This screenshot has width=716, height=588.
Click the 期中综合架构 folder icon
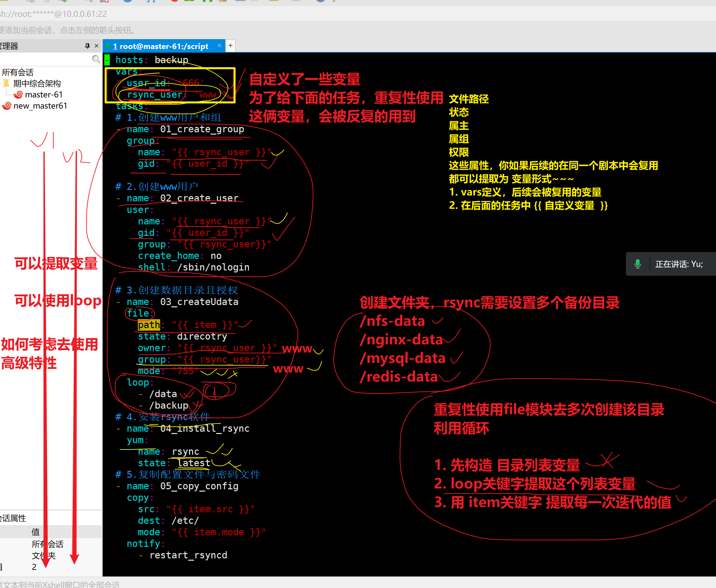[7, 83]
